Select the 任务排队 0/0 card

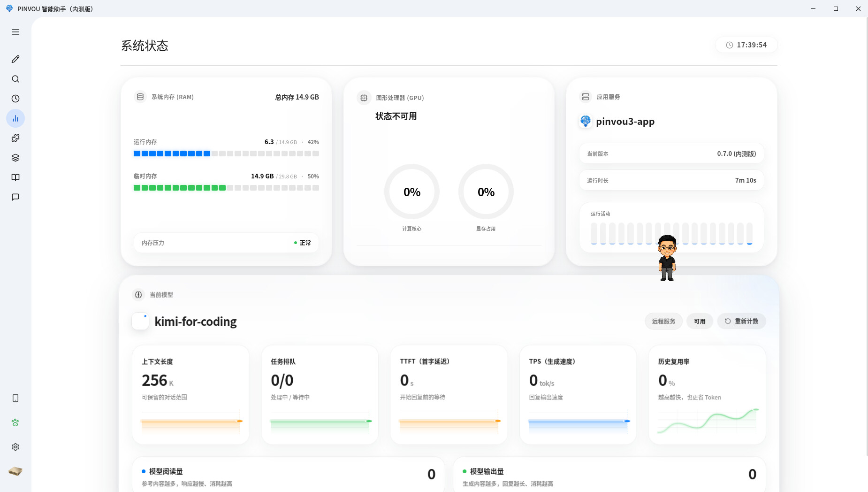(320, 395)
